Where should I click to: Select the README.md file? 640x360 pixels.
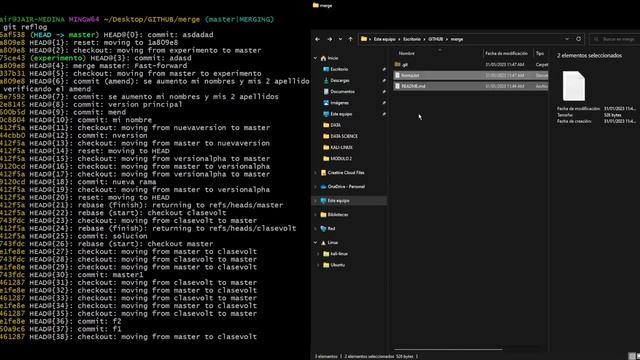(471, 86)
